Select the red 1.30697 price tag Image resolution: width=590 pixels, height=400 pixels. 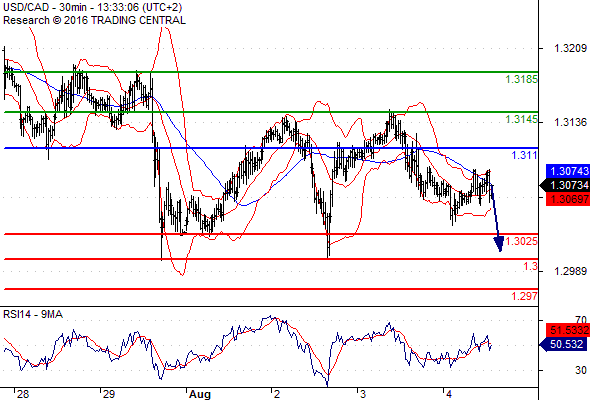click(568, 198)
